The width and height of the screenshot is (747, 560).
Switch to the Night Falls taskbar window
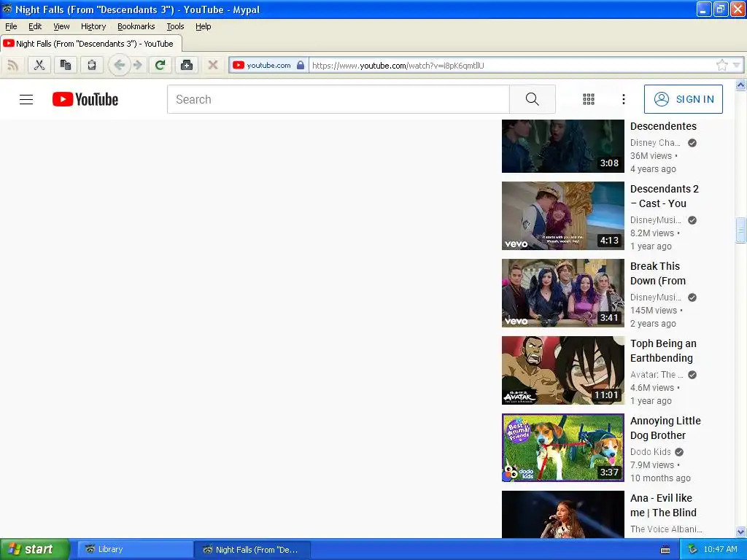point(252,550)
